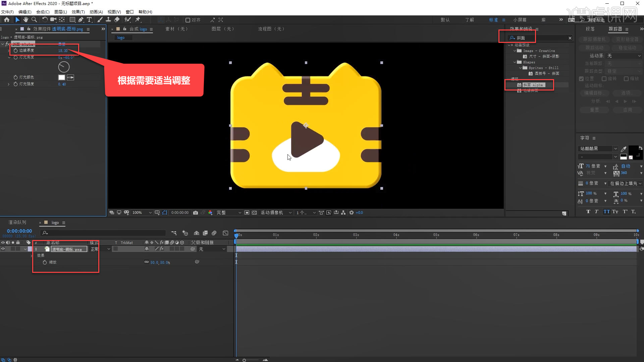Open the Graph Editor in timeline
The width and height of the screenshot is (644, 362).
[x=225, y=233]
